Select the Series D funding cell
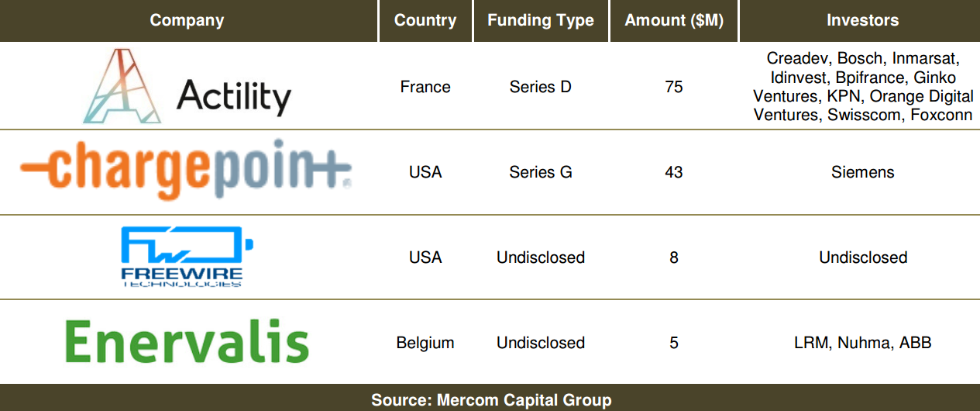 click(x=541, y=87)
